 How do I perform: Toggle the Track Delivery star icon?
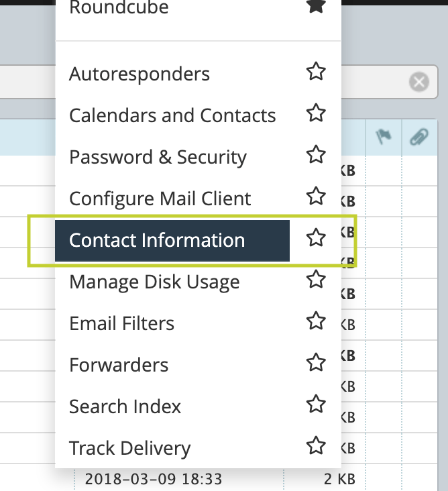click(316, 445)
